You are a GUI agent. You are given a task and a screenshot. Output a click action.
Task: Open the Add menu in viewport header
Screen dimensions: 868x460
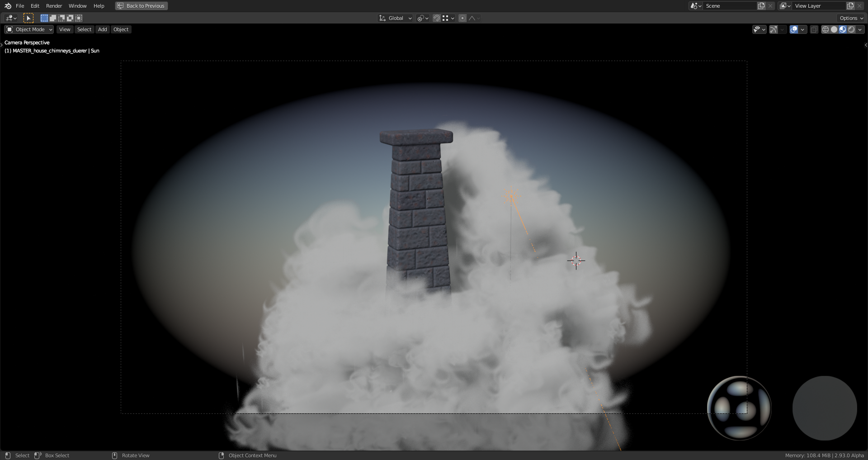pos(103,29)
